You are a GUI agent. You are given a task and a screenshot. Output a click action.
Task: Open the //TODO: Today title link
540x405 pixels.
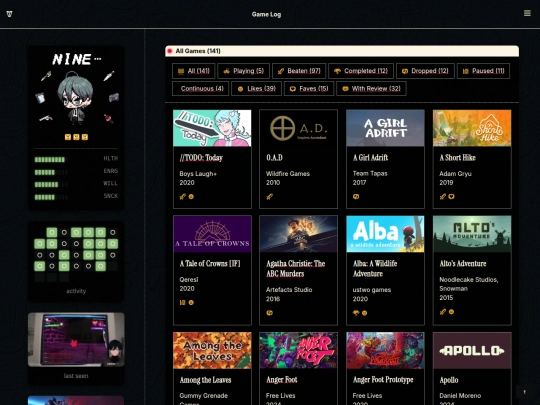click(201, 158)
